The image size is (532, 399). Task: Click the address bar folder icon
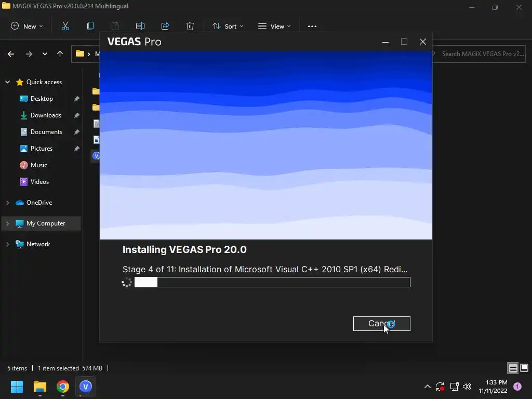pyautogui.click(x=79, y=54)
